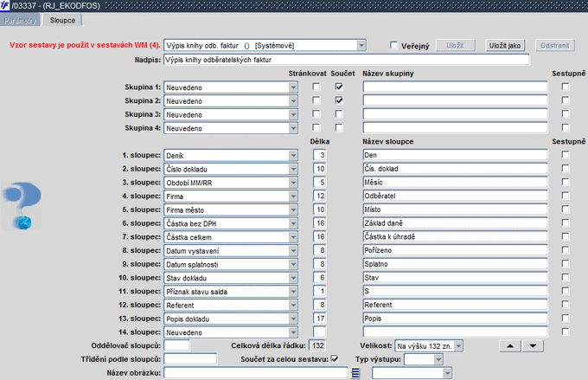This screenshot has height=380, width=588.
Task: Click Název skupiny field for Skupina 1
Action: (455, 87)
